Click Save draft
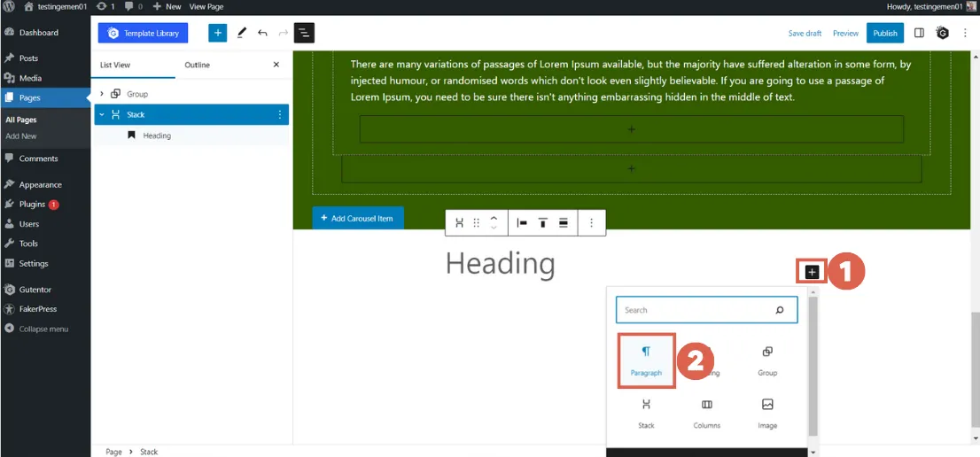The image size is (980, 457). point(805,33)
